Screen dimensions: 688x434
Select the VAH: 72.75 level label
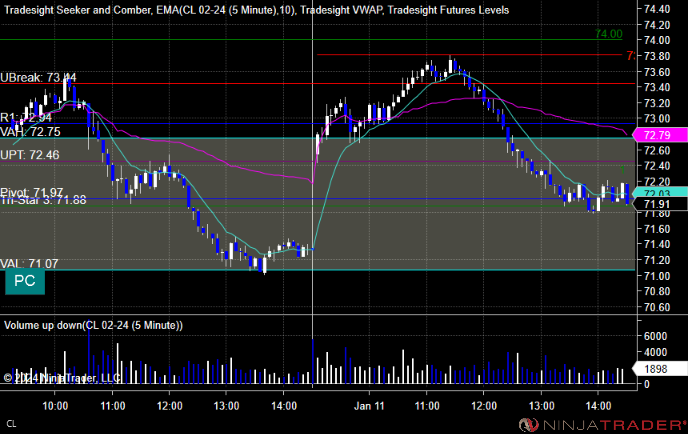click(x=30, y=132)
